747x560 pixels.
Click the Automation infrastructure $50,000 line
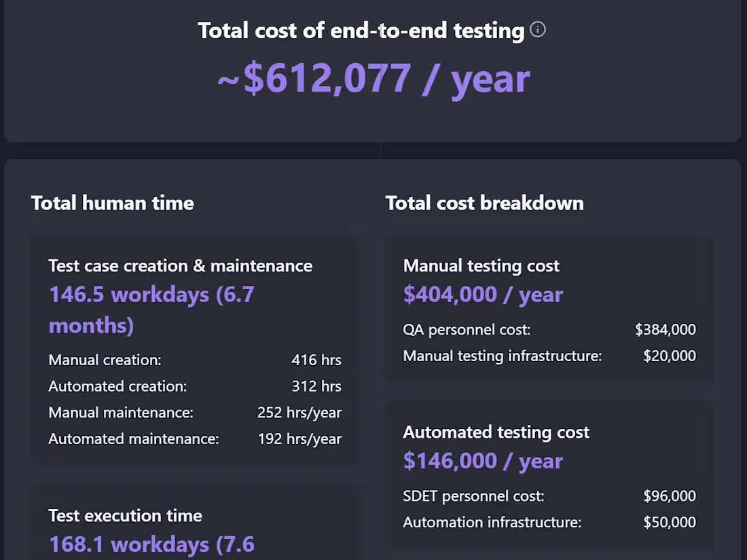(670, 522)
